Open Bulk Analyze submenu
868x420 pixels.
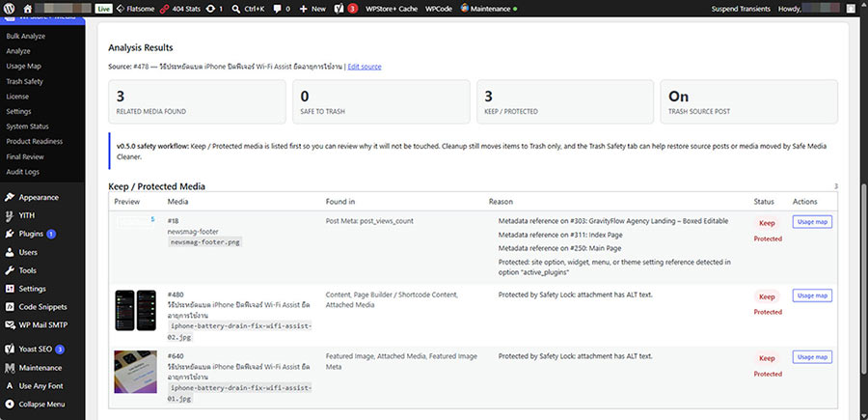coord(26,36)
